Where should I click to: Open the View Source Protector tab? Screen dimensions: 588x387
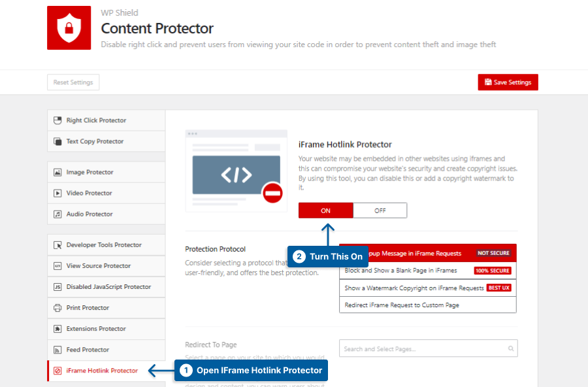click(98, 266)
